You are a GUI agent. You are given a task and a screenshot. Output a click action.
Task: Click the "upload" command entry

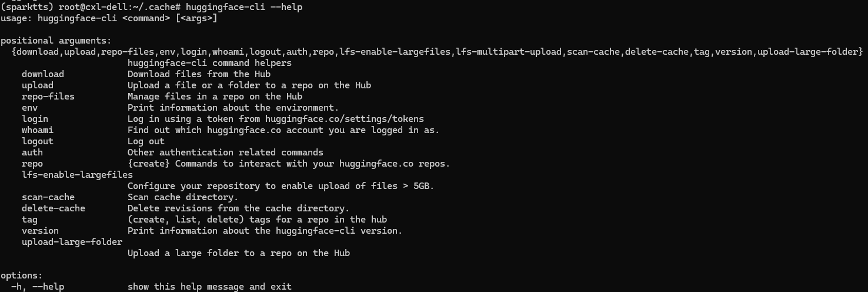[38, 85]
